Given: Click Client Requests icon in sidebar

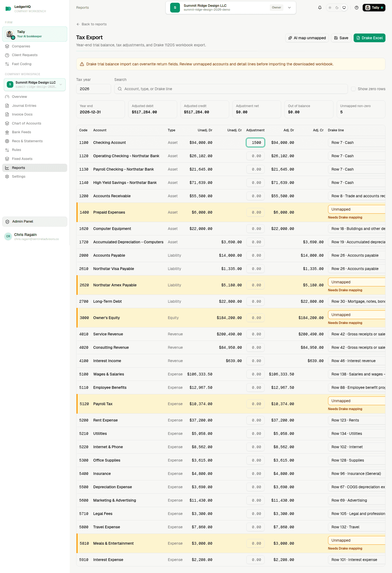Looking at the screenshot, I should pos(7,55).
